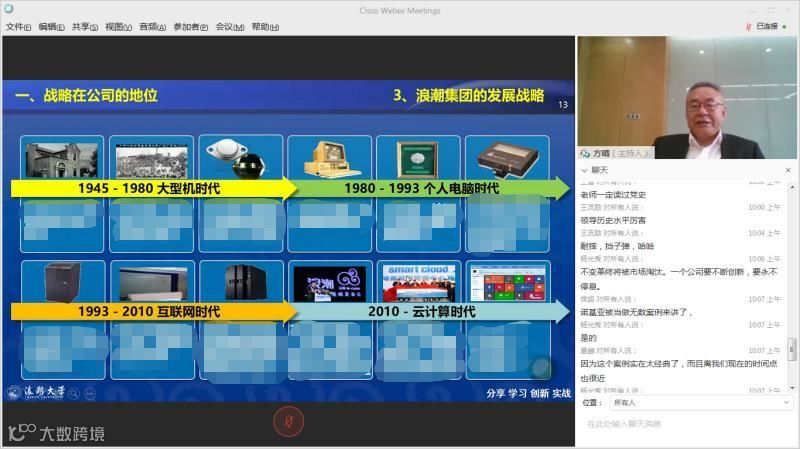This screenshot has width=800, height=449.
Task: Click the 2010 - 云计算时代 arrow
Action: [433, 311]
